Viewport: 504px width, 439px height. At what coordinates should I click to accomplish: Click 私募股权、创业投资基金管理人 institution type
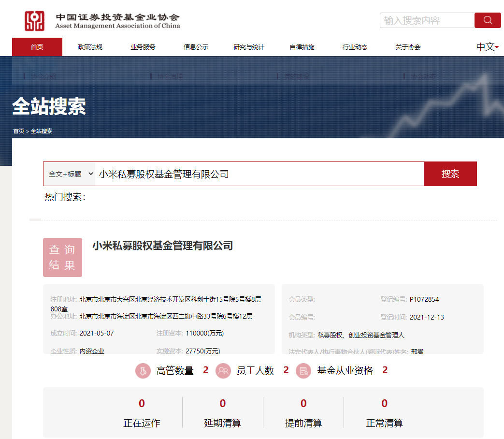click(x=361, y=335)
